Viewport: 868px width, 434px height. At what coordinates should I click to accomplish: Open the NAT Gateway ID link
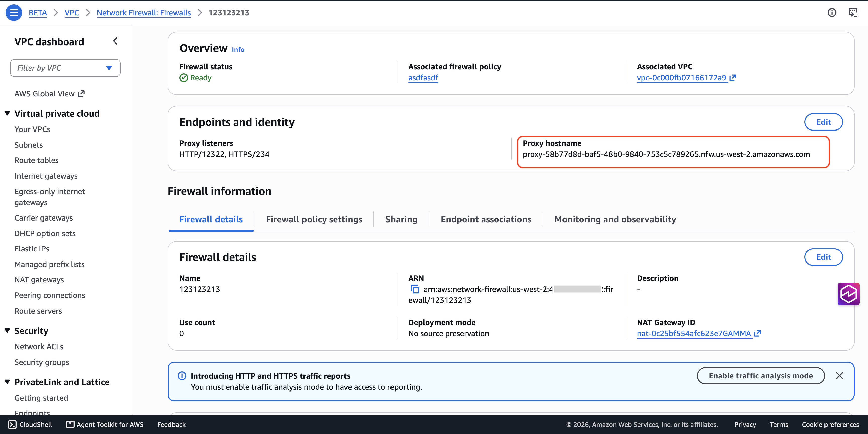[x=699, y=334]
